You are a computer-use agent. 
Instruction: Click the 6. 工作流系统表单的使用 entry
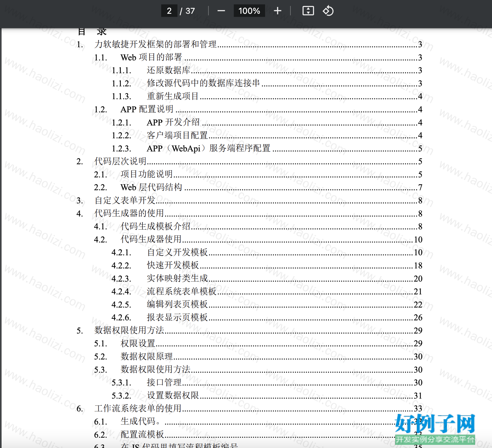click(249, 409)
